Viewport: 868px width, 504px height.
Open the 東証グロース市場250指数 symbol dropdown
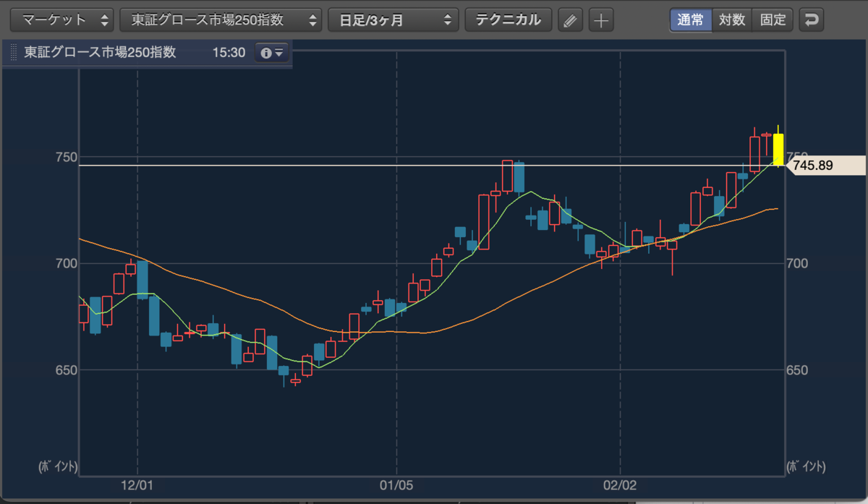pos(221,20)
